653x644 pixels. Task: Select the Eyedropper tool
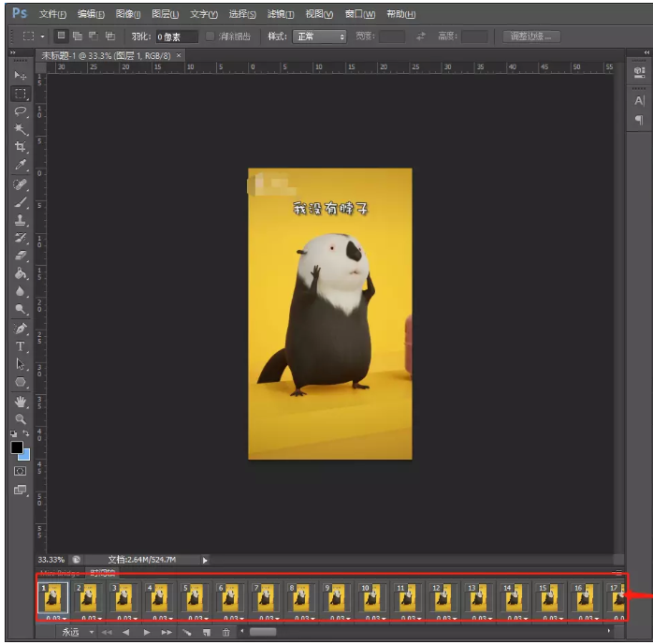[x=20, y=165]
